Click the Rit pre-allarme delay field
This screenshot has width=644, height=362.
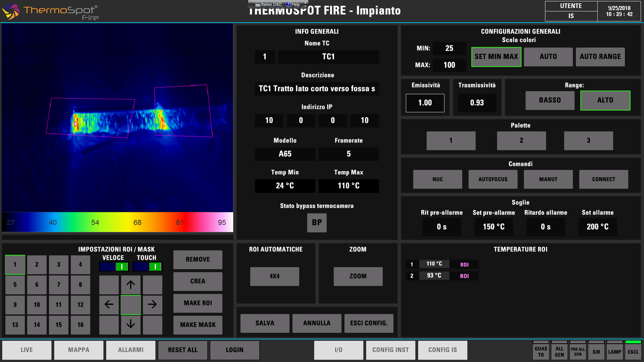pyautogui.click(x=442, y=227)
